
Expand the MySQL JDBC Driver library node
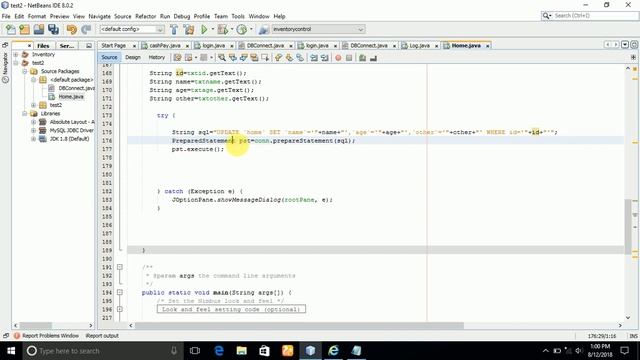click(x=33, y=131)
